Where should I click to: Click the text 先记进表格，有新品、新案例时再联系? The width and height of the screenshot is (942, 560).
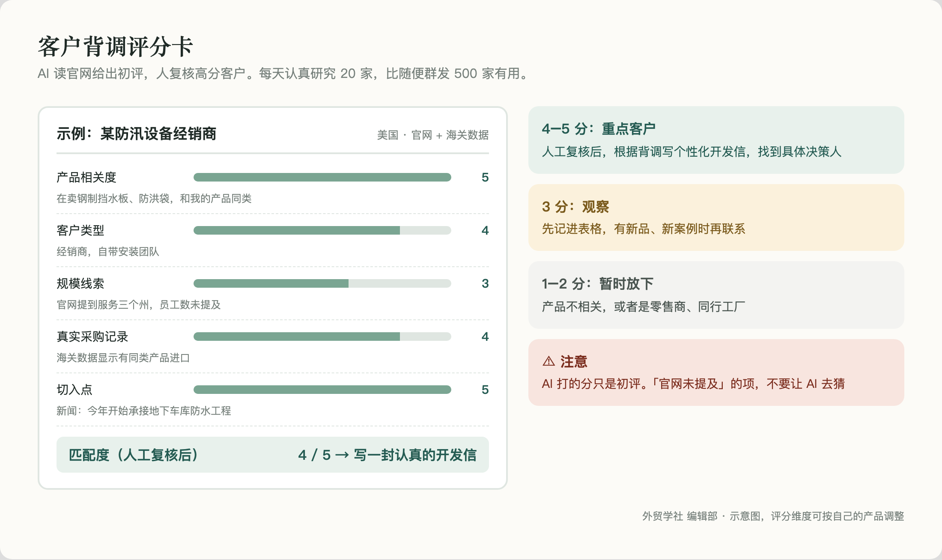[x=644, y=229]
